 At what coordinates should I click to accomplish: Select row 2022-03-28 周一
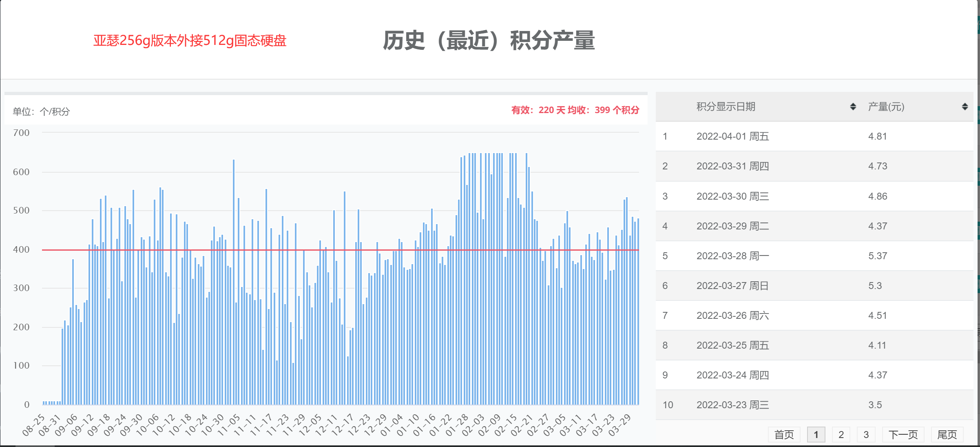[814, 256]
